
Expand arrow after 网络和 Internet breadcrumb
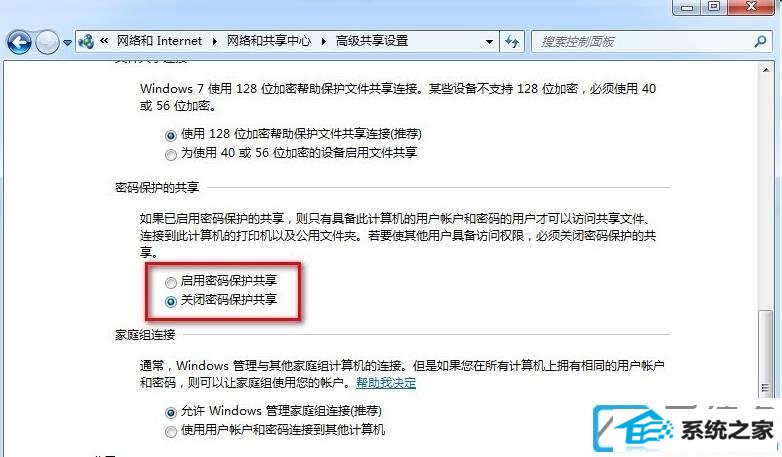click(x=214, y=41)
